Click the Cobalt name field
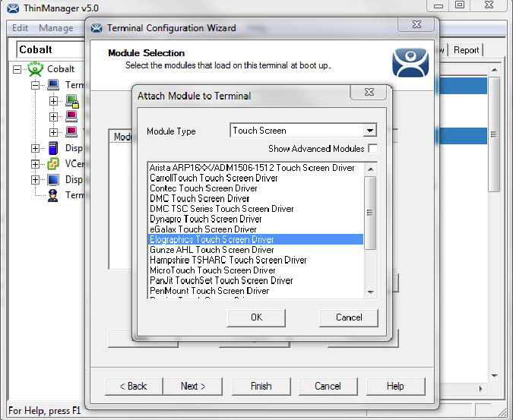Screen dimensions: 513x420 (x=51, y=49)
